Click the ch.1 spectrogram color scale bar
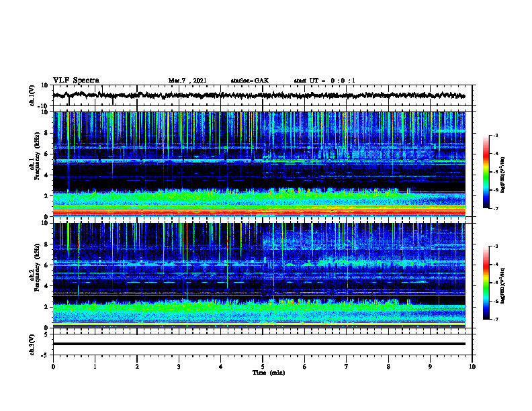Image resolution: width=532 pixels, height=411 pixels. click(x=486, y=172)
